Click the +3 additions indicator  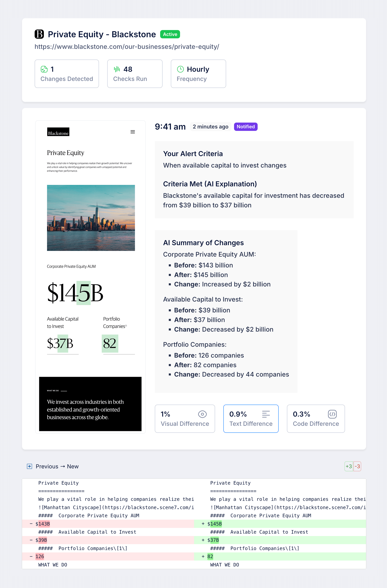[x=349, y=466]
